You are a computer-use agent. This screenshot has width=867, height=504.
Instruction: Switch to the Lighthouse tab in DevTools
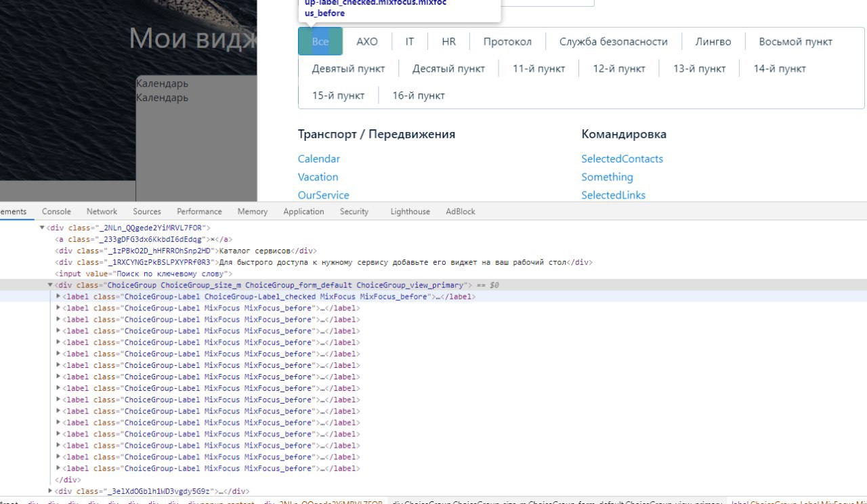(410, 211)
